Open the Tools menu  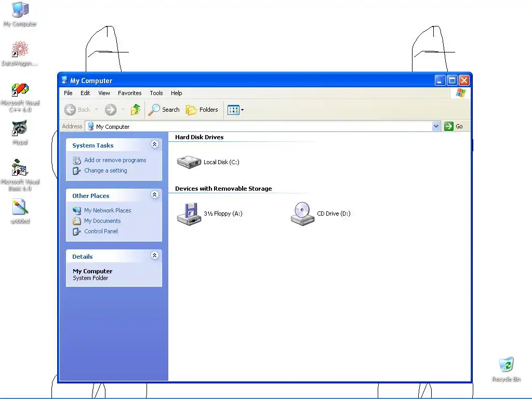156,93
